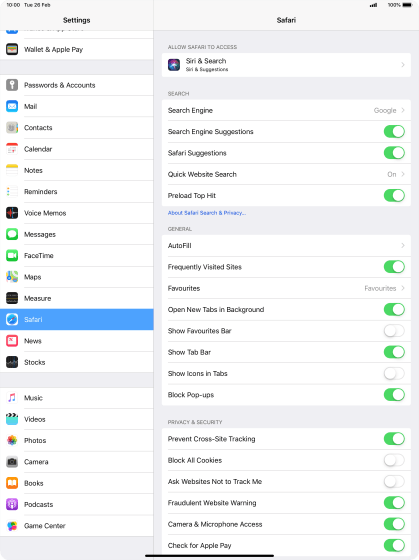Open the Mail settings icon

pyautogui.click(x=12, y=106)
